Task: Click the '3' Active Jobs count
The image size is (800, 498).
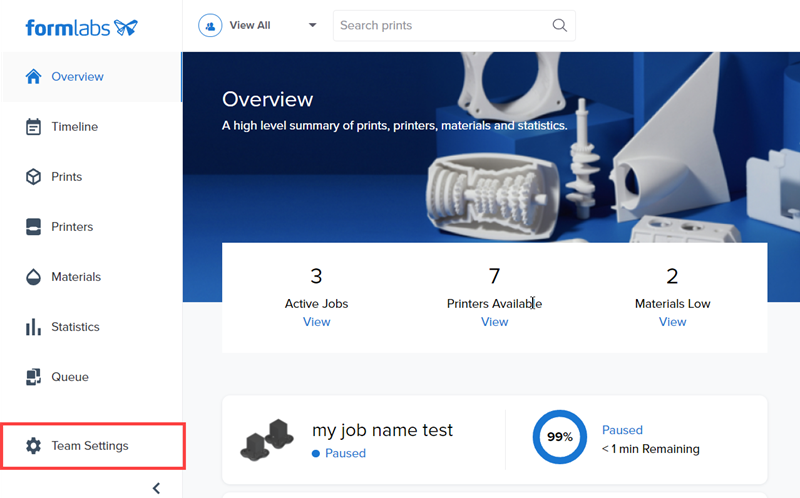Action: [316, 276]
